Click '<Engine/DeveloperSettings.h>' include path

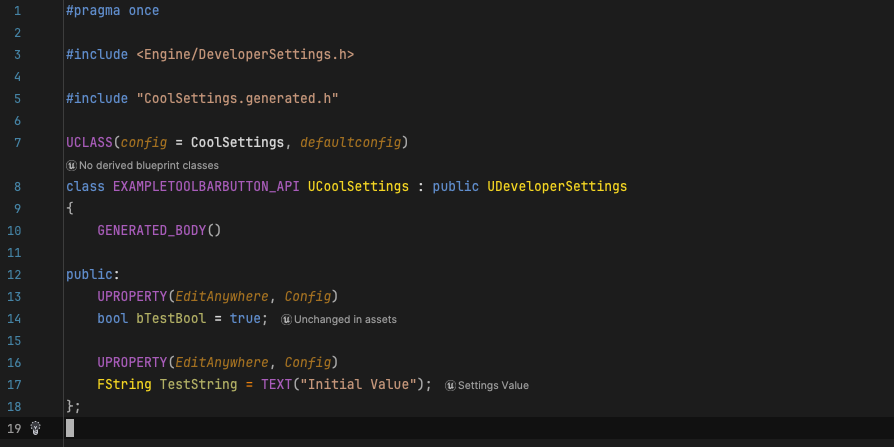[x=245, y=55]
